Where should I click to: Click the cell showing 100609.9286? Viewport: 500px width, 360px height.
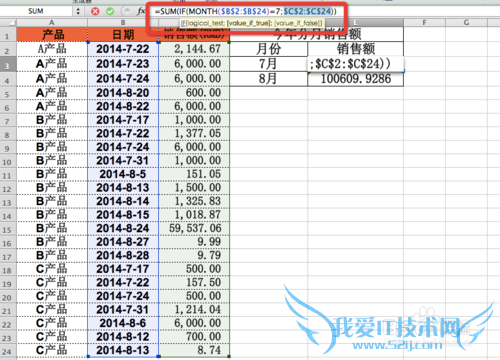click(356, 79)
